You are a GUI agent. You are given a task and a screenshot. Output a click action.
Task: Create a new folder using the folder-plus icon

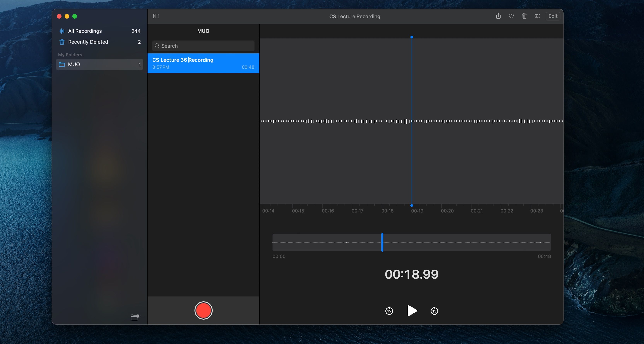click(x=135, y=317)
